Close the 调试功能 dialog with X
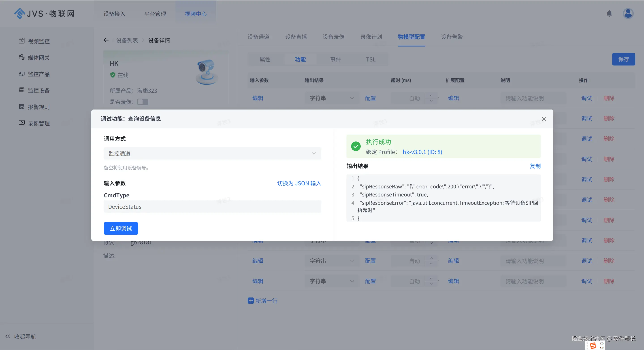This screenshot has height=350, width=644. coord(544,119)
